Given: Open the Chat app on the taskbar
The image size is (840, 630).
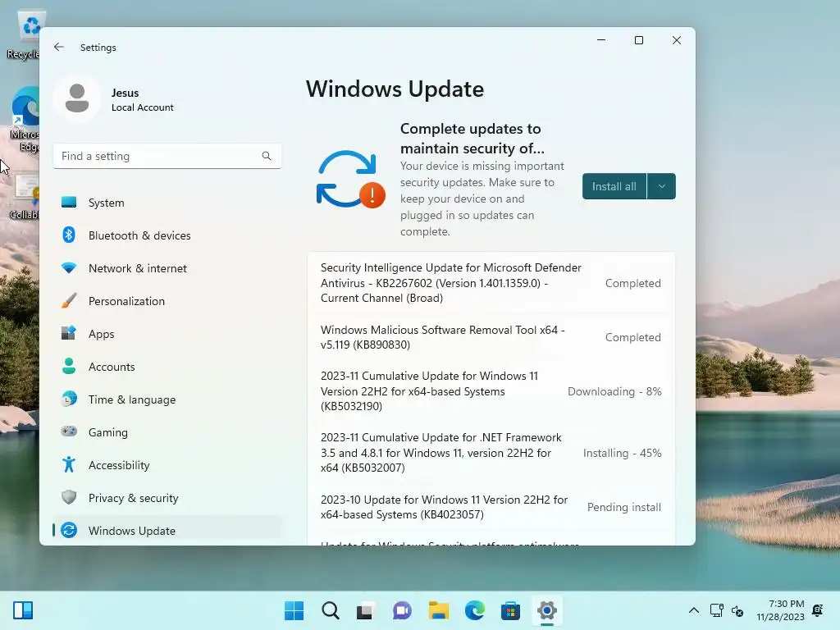Looking at the screenshot, I should click(402, 610).
